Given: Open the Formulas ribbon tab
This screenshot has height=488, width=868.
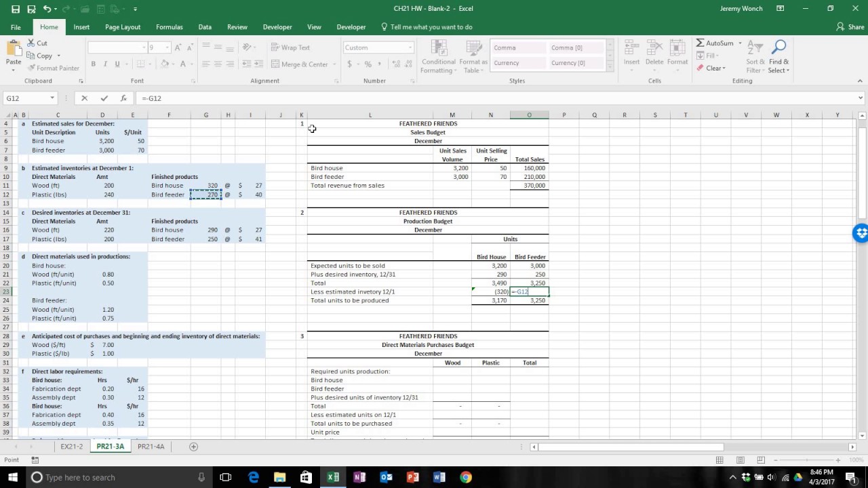Looking at the screenshot, I should pyautogui.click(x=170, y=27).
